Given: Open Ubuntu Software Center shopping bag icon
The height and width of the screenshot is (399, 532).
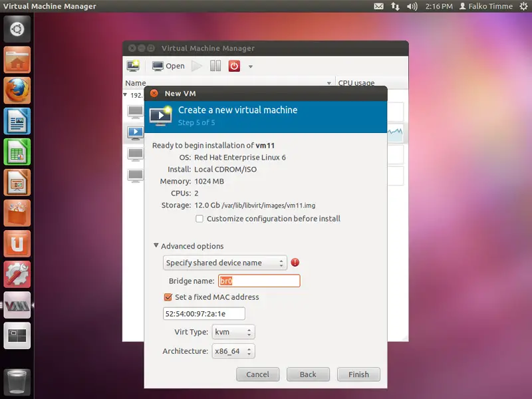Looking at the screenshot, I should pos(17,213).
